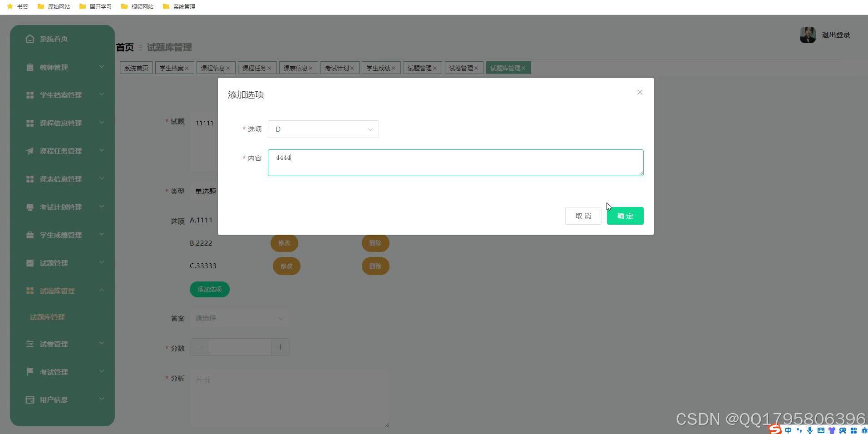868x434 pixels.
Task: Open the 国开学习 bookmark folder
Action: (95, 6)
